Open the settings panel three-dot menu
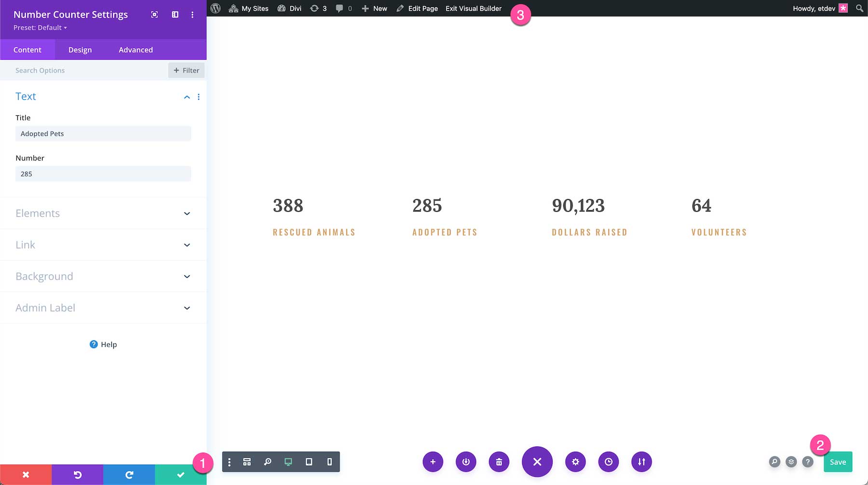 coord(192,14)
